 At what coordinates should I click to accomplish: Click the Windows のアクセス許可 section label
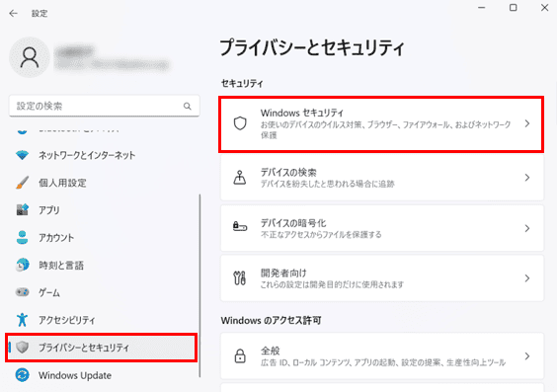click(271, 320)
